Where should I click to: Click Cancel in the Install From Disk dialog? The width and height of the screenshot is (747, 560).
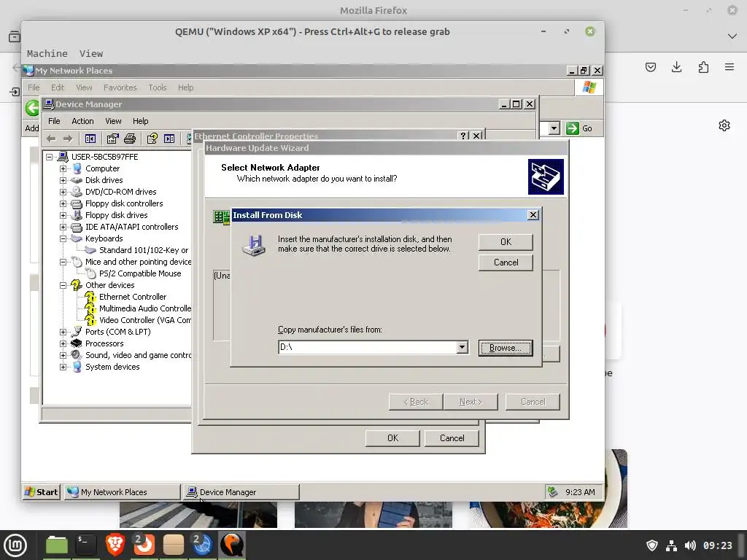coord(506,262)
